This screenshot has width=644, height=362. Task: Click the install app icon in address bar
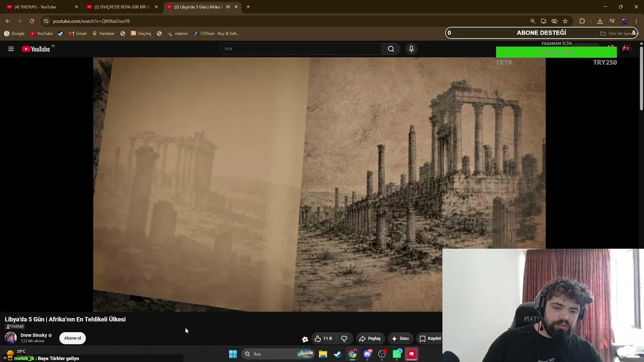point(543,21)
